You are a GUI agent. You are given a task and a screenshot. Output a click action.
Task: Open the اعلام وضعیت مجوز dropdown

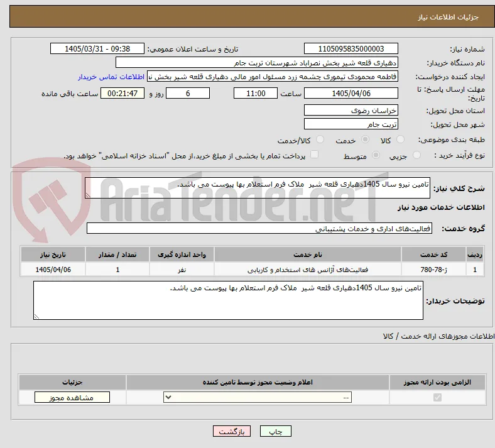pyautogui.click(x=258, y=397)
